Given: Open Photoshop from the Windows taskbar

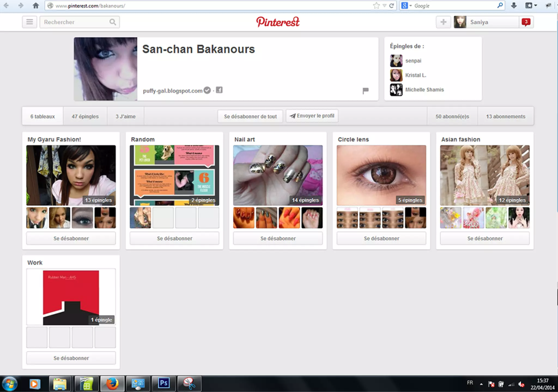Looking at the screenshot, I should [x=164, y=383].
